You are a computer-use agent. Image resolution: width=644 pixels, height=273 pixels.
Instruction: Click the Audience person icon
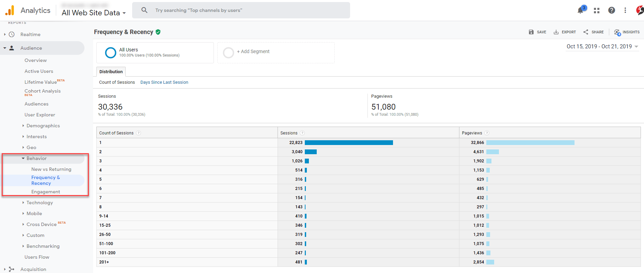(x=12, y=48)
